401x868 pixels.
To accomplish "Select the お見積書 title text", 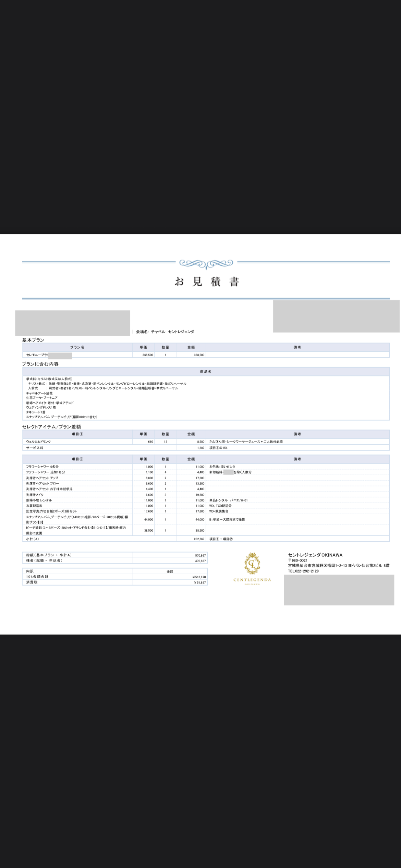I will [x=207, y=281].
